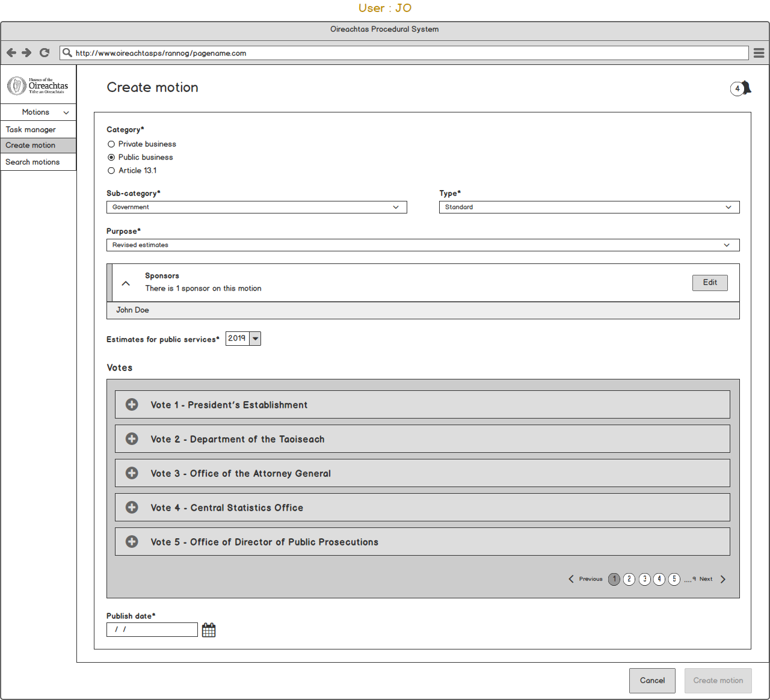Open the Purpose Revised estimates dropdown
The width and height of the screenshot is (770, 700).
pos(423,245)
